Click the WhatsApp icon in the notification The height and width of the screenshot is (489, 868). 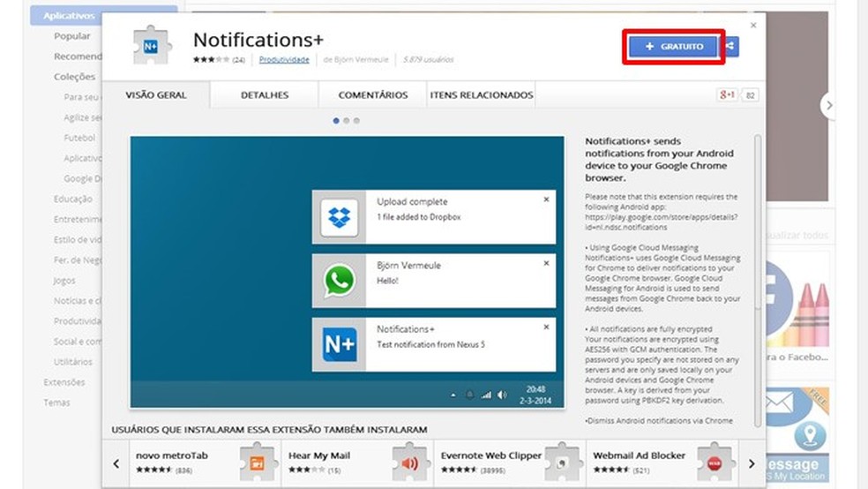click(x=340, y=281)
